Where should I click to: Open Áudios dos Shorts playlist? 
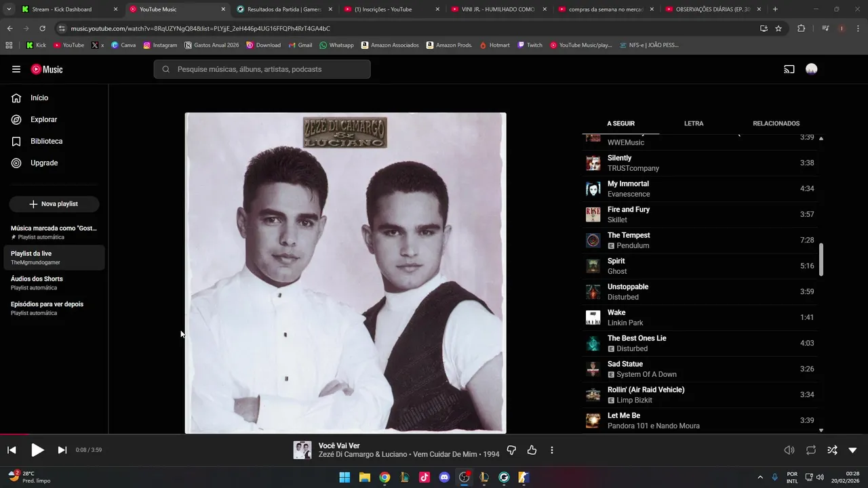point(54,283)
